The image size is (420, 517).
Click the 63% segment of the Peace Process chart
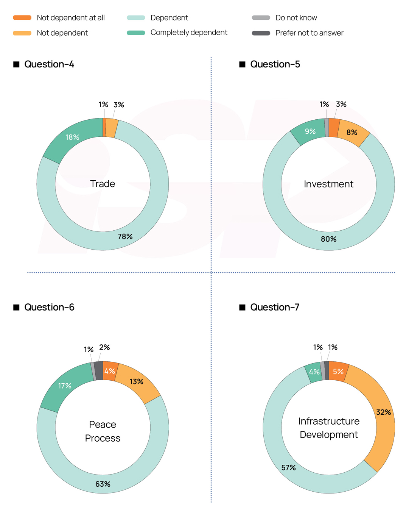coord(103,484)
